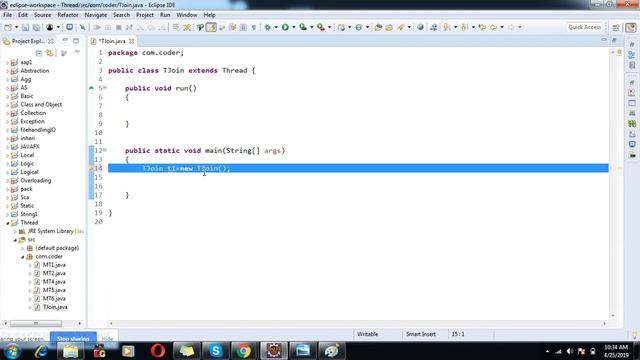Viewport: 640px width, 360px height.
Task: Close the TJoin.java editor tab
Action: point(132,41)
